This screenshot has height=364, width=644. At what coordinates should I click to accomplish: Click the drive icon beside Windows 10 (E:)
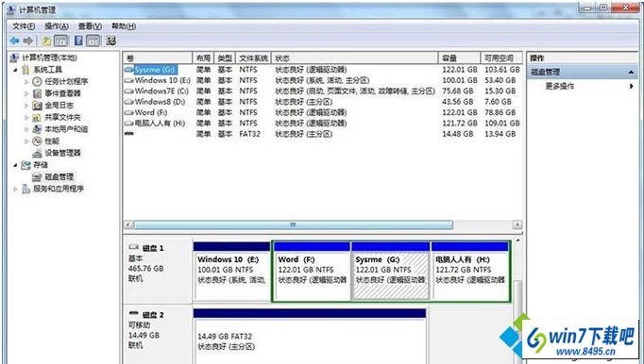click(129, 80)
